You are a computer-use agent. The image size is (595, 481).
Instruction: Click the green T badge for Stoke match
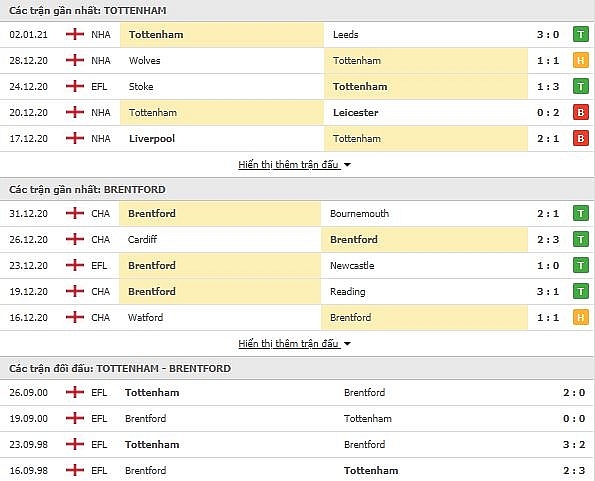[581, 86]
